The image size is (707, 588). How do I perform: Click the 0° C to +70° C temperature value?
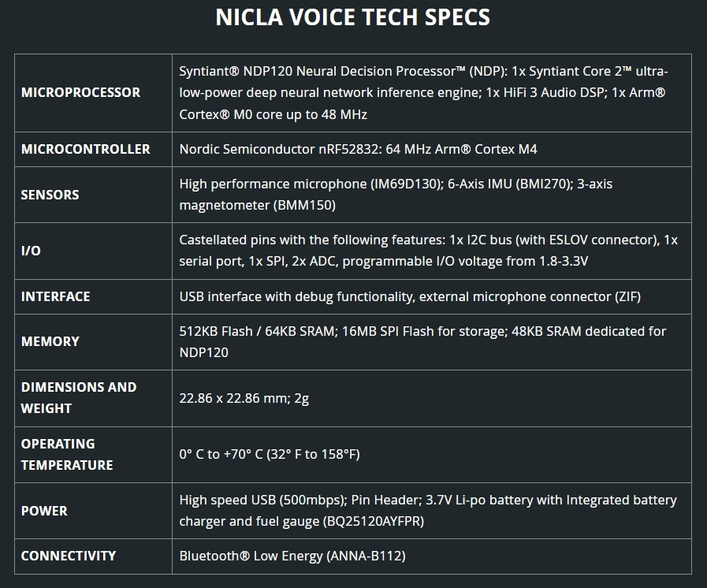(269, 454)
